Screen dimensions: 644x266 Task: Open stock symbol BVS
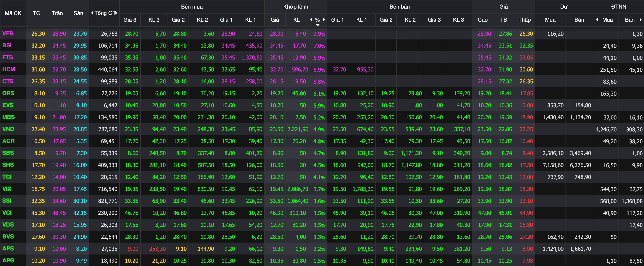(8, 236)
